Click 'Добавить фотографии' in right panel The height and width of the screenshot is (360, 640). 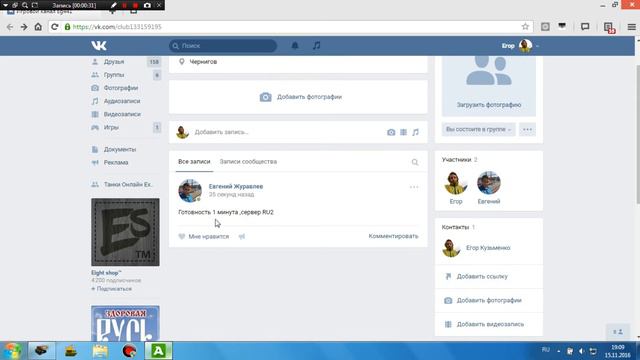point(489,300)
